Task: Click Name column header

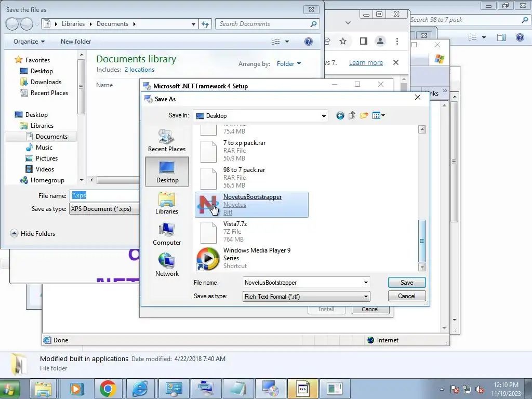Action: pyautogui.click(x=104, y=85)
